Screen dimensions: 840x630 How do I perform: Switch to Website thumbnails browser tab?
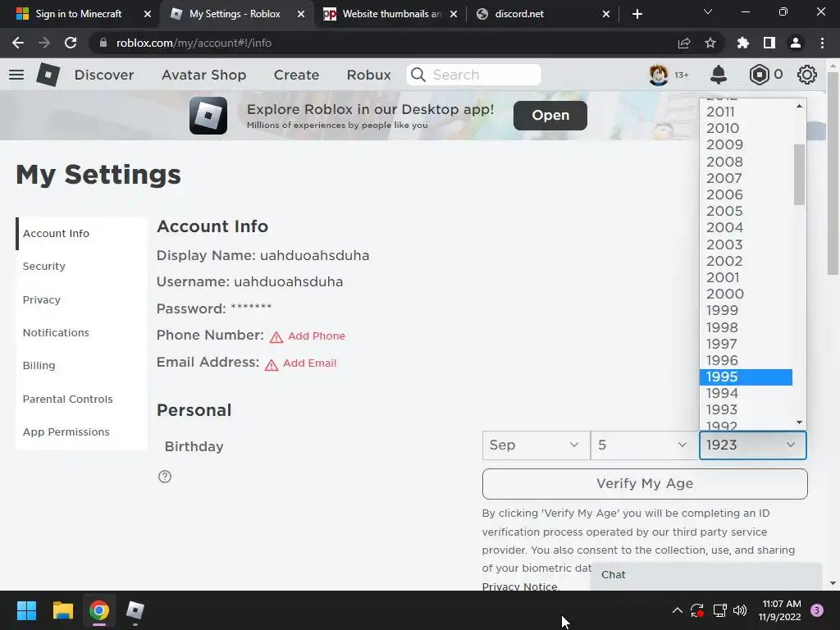(391, 14)
